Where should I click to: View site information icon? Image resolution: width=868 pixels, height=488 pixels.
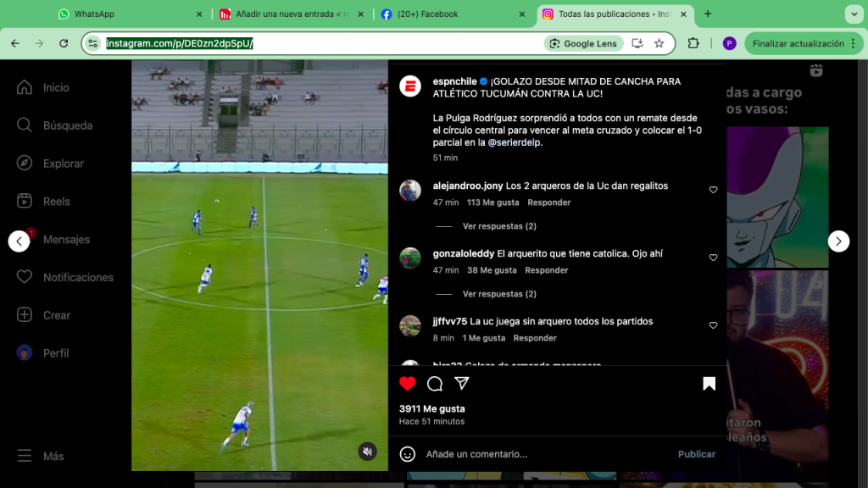93,43
